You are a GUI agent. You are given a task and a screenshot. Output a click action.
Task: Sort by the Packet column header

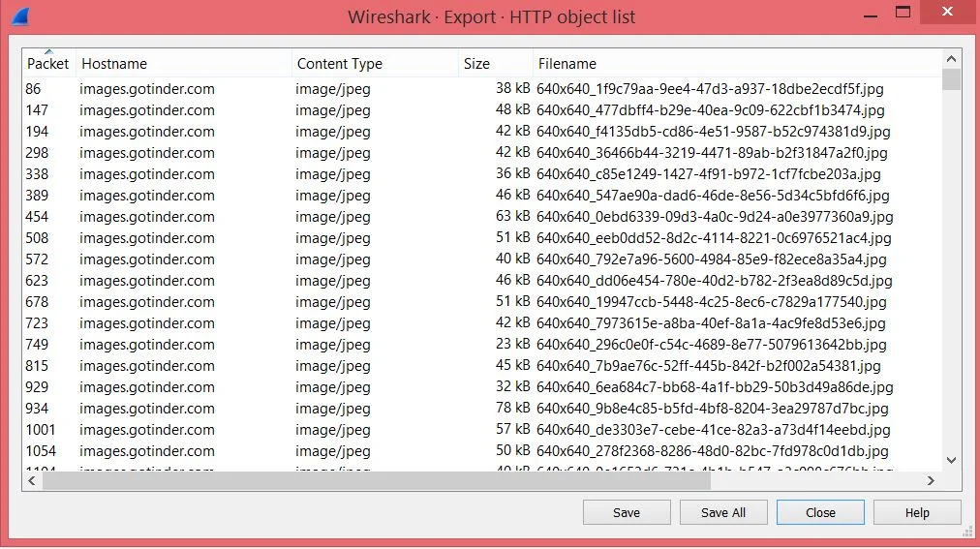click(48, 63)
